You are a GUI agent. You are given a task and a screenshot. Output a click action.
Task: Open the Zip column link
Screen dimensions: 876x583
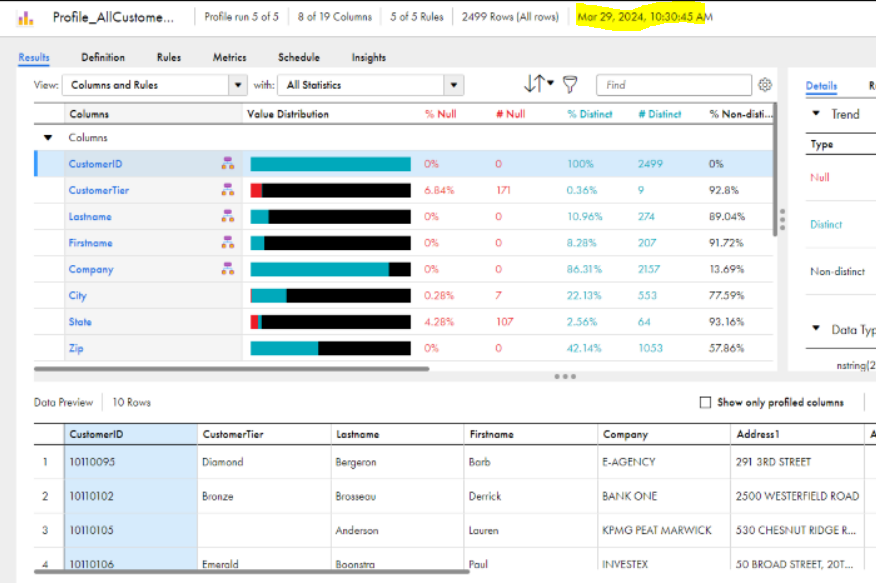coord(75,348)
